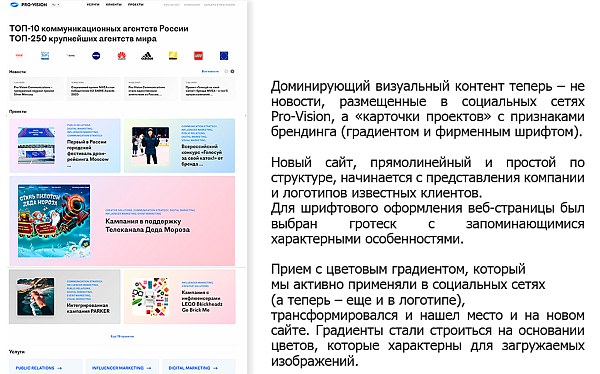Click the 'Ещё 78 проектов' link
The image size is (600, 374).
[x=122, y=336]
